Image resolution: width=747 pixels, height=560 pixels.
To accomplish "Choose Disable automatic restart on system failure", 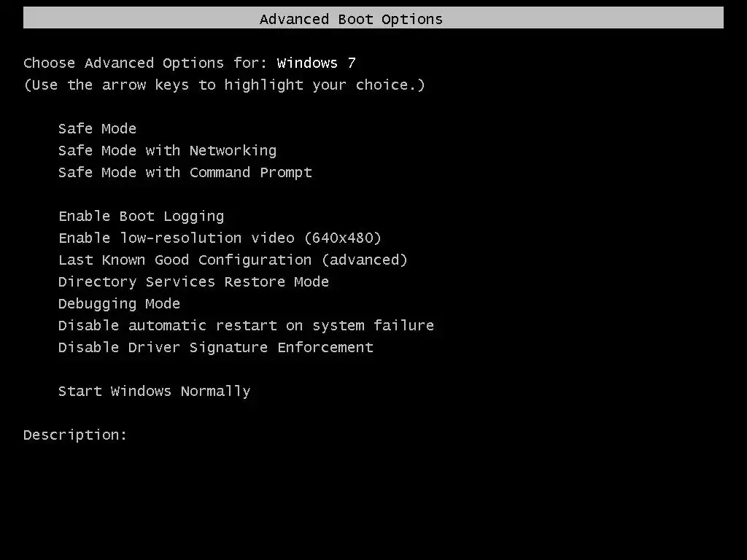I will tap(246, 326).
